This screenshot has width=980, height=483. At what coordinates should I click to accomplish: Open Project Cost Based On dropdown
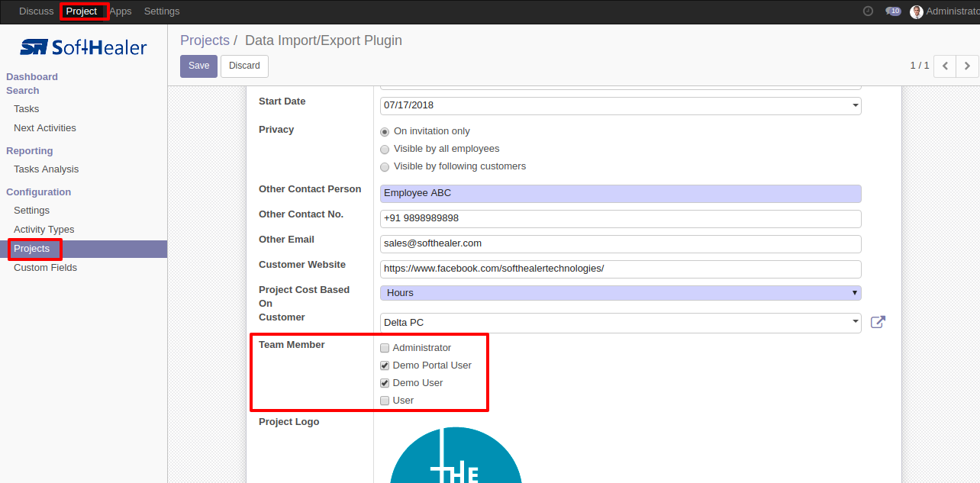click(621, 293)
